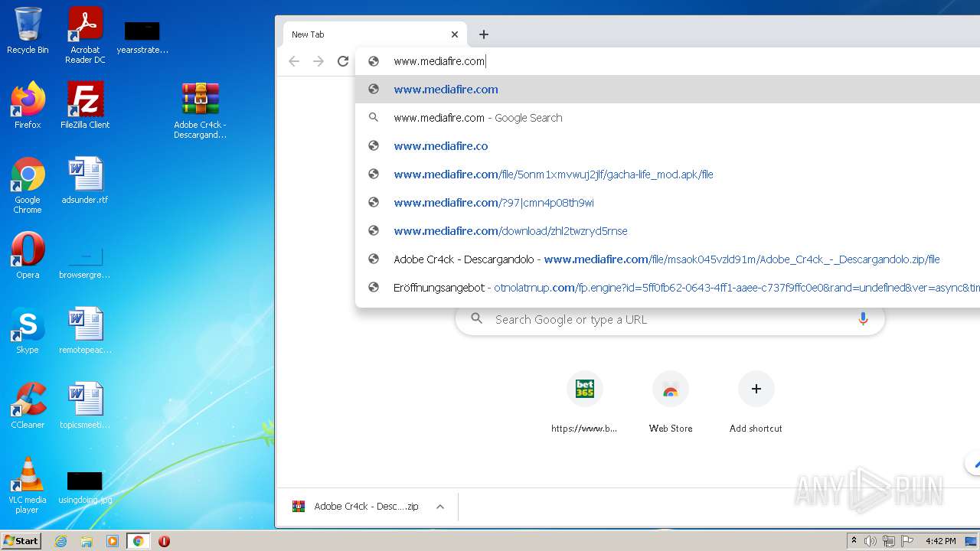Select the Adobe Cr4ck - Descargandolo suggestion
This screenshot has width=980, height=551.
click(x=668, y=259)
